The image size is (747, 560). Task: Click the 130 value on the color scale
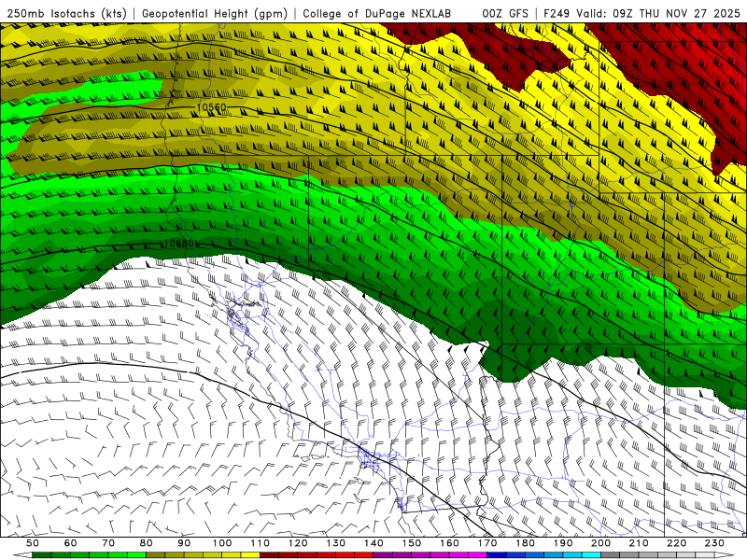(x=336, y=543)
